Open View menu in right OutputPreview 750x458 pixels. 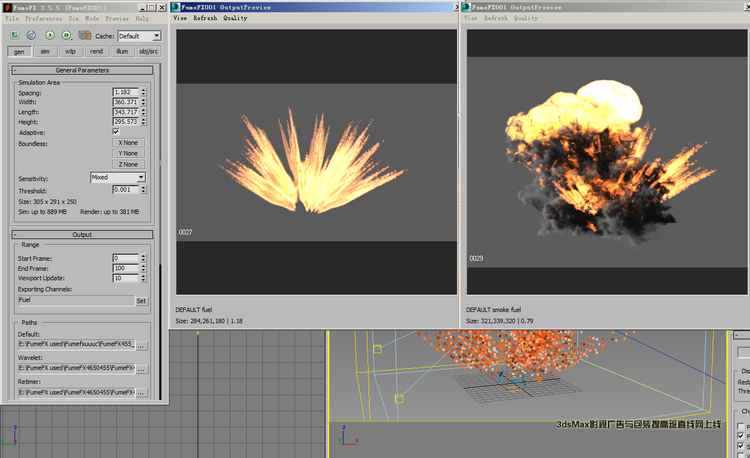[471, 18]
